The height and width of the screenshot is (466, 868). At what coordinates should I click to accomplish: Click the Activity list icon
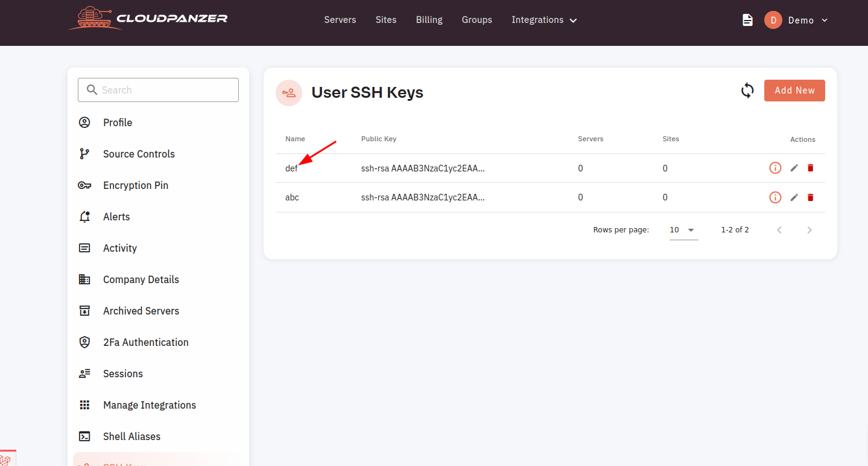(84, 248)
